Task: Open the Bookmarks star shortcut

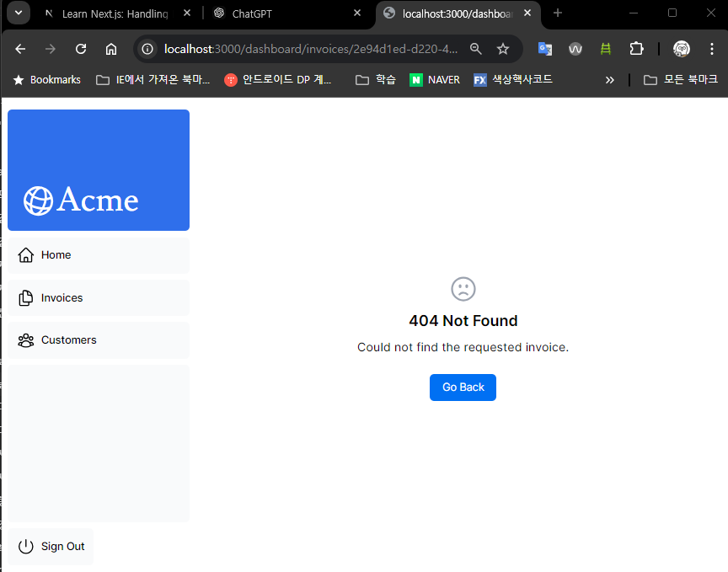Action: (x=46, y=80)
